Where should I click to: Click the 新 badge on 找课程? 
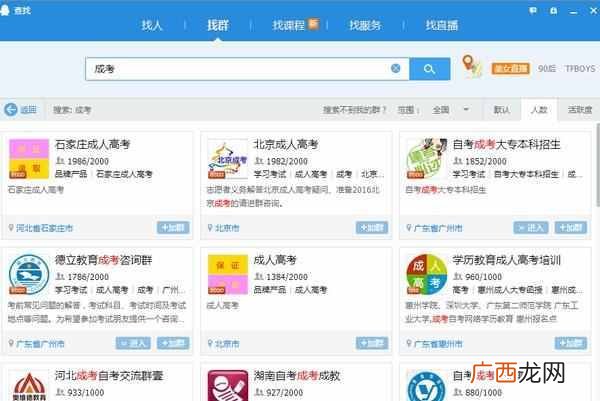[x=313, y=23]
